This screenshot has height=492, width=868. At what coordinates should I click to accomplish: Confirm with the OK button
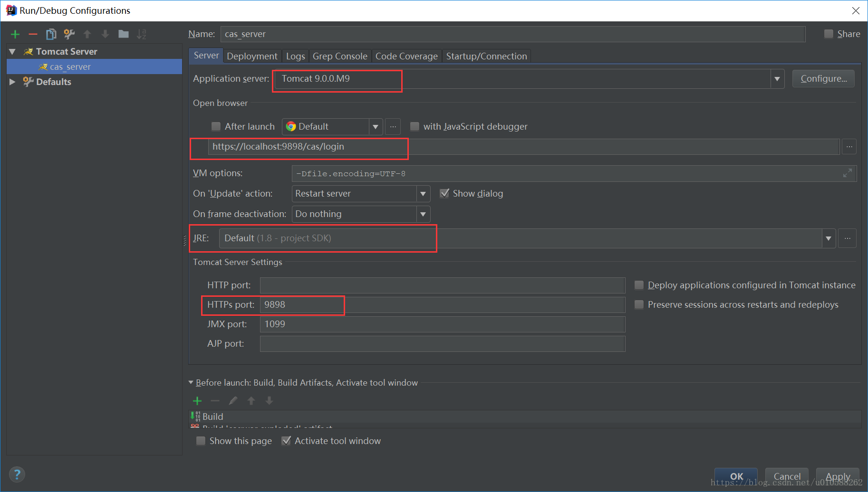click(736, 476)
